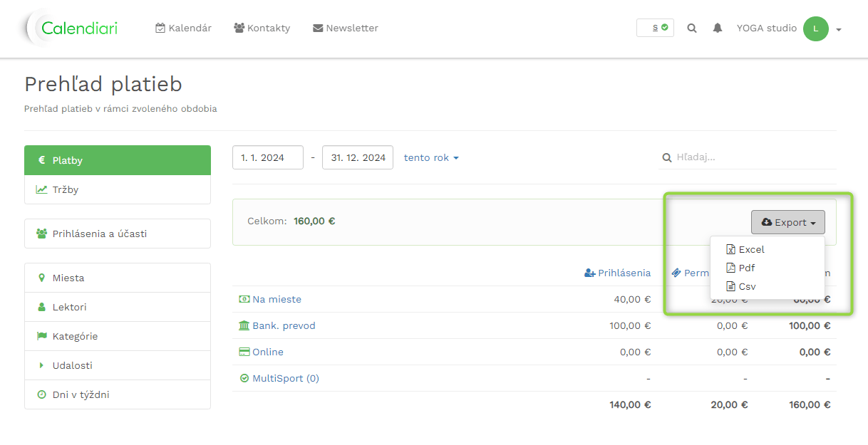This screenshot has width=868, height=445.
Task: Click the Csv file icon in export menu
Action: click(730, 286)
